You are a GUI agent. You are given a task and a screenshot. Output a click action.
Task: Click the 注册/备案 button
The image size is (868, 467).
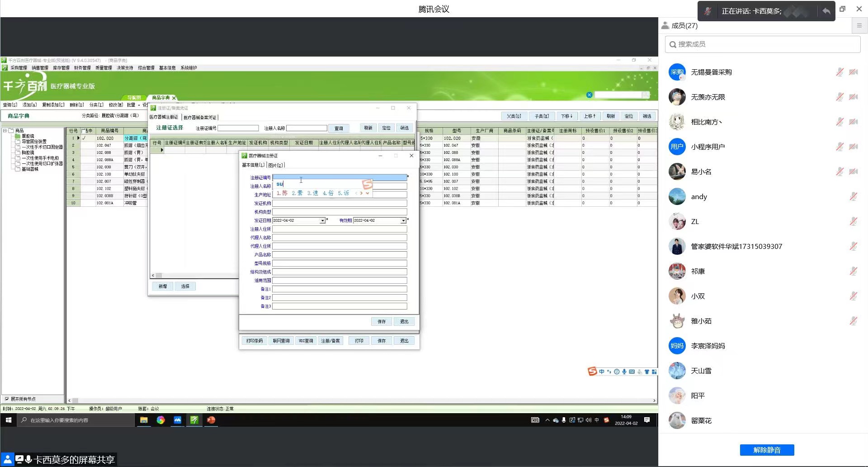pyautogui.click(x=330, y=341)
